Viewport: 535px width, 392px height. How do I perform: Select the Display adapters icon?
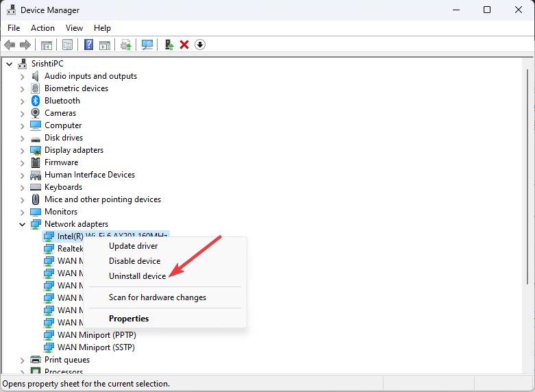(x=36, y=150)
